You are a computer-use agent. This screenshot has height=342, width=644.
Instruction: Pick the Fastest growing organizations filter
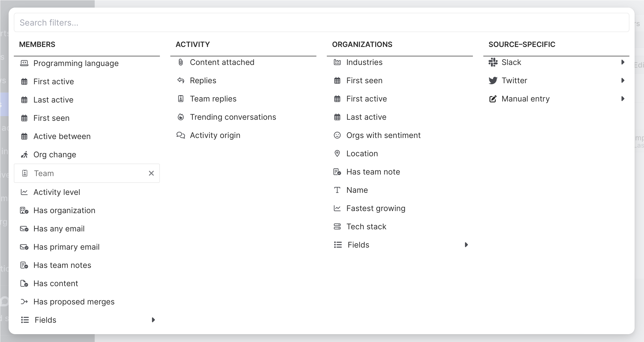click(x=376, y=208)
